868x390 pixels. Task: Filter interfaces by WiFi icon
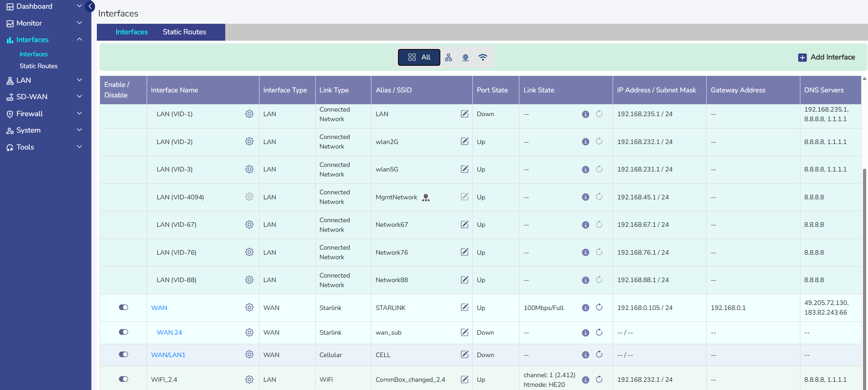(482, 57)
